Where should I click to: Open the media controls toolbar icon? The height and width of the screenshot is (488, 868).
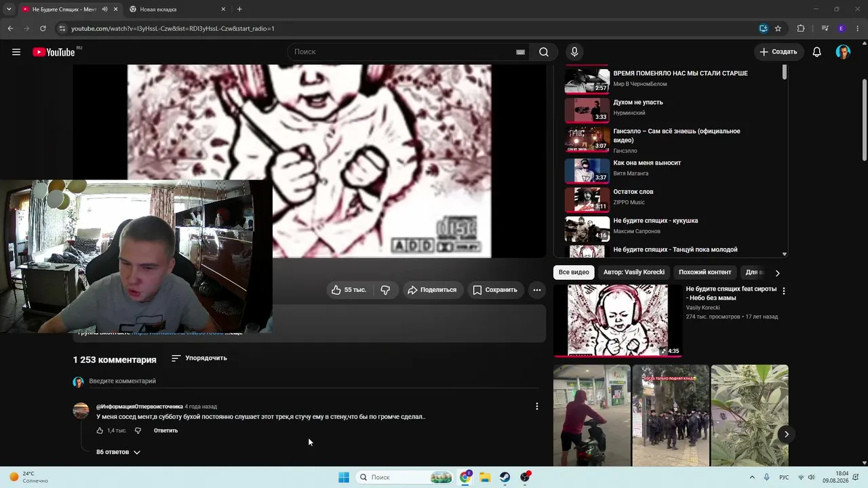[825, 28]
